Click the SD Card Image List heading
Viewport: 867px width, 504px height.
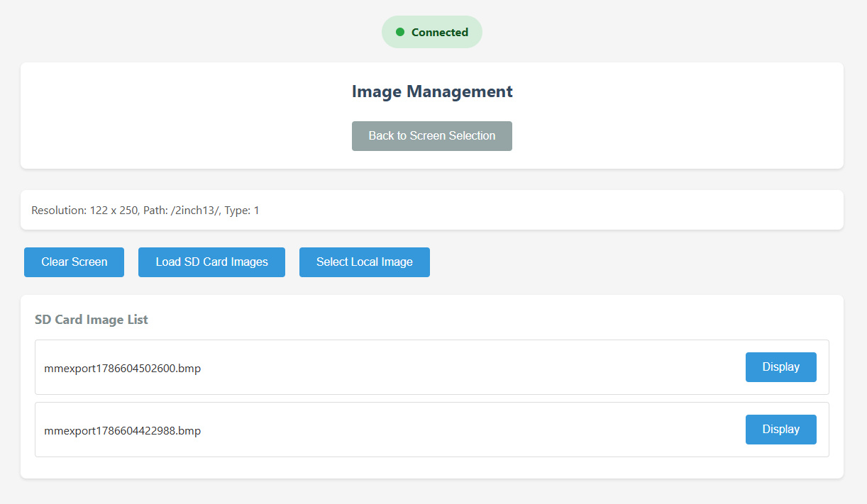tap(92, 320)
